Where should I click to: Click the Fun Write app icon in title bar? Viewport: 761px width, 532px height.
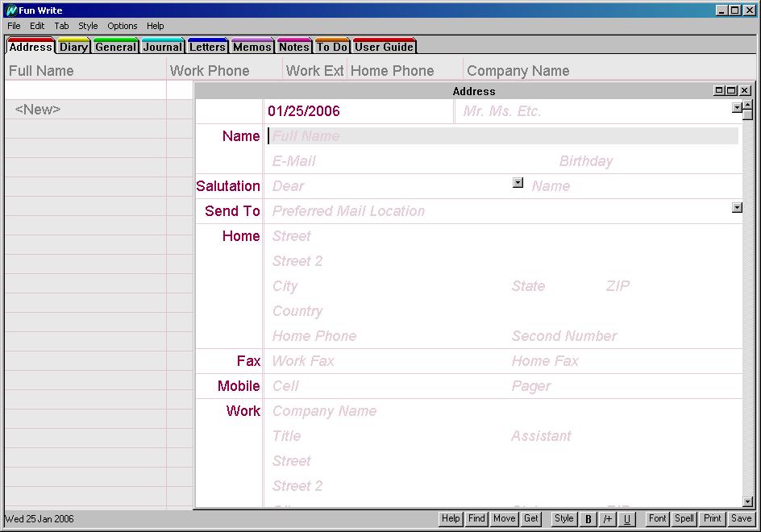[x=10, y=10]
